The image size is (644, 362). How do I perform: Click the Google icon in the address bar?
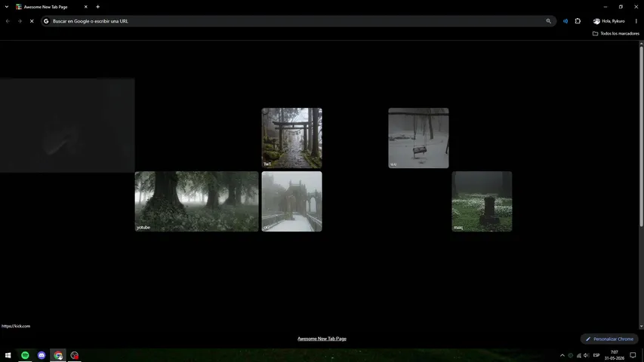46,21
